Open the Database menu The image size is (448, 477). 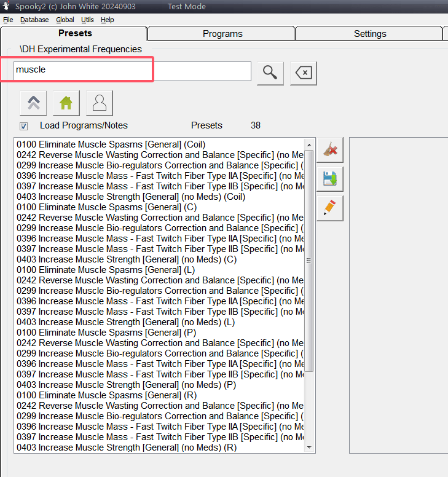(x=34, y=20)
